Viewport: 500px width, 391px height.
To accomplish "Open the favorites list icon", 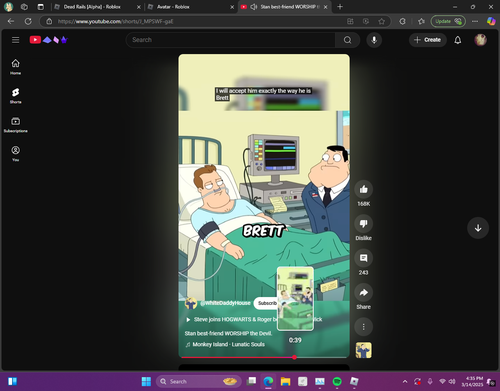I will coord(421,21).
